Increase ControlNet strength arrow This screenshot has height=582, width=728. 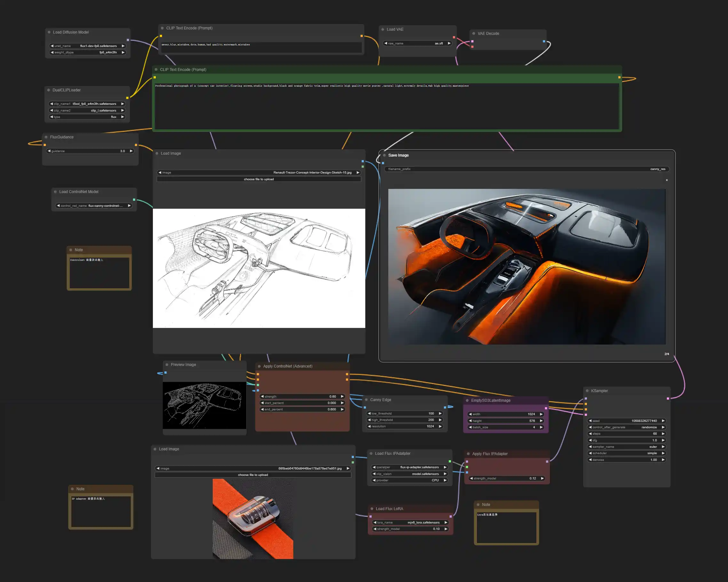coord(342,396)
